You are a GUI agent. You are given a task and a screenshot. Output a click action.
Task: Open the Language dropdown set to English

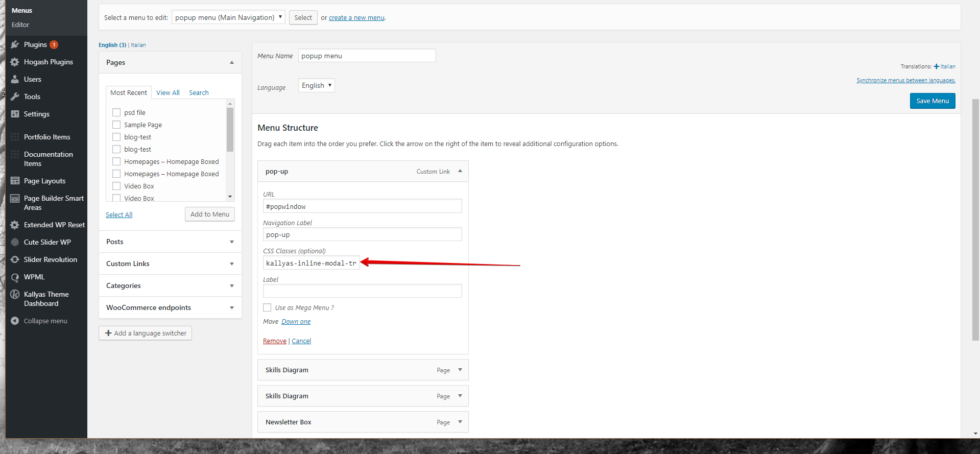(x=316, y=85)
